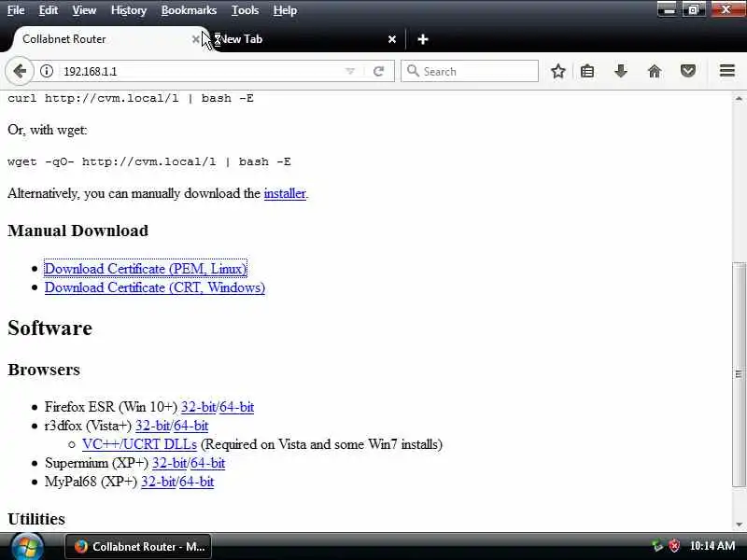Open site information icon in address bar
747x560 pixels.
46,72
